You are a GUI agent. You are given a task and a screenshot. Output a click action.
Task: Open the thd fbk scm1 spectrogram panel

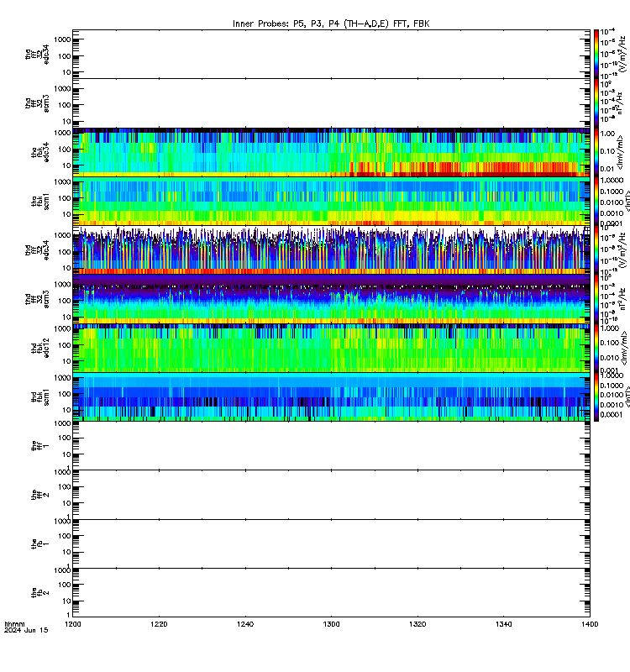(x=331, y=396)
